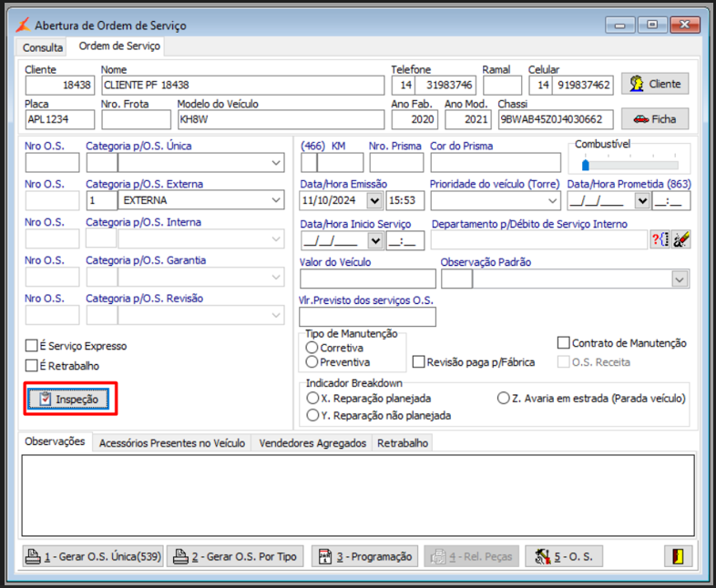Enable Revisão paga p/Fábrica
Image resolution: width=716 pixels, height=588 pixels.
[x=418, y=361]
